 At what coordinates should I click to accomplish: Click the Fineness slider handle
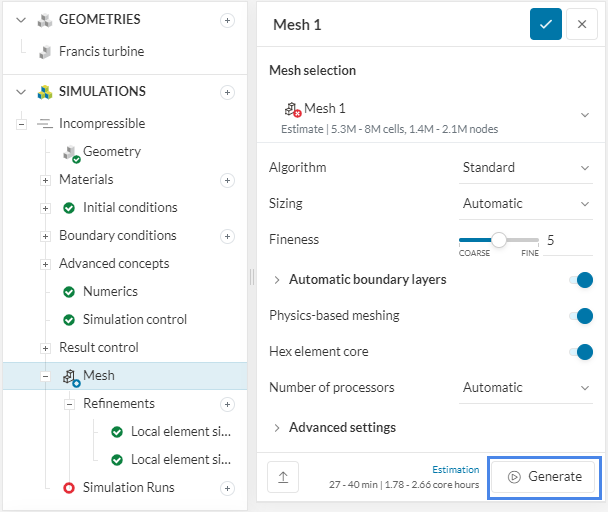(x=499, y=240)
